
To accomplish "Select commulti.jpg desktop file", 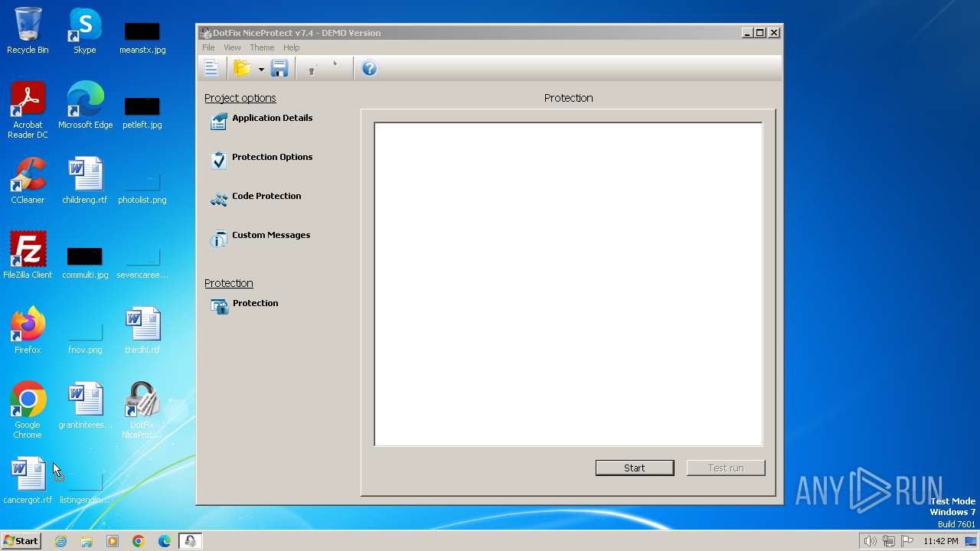I will [x=85, y=262].
